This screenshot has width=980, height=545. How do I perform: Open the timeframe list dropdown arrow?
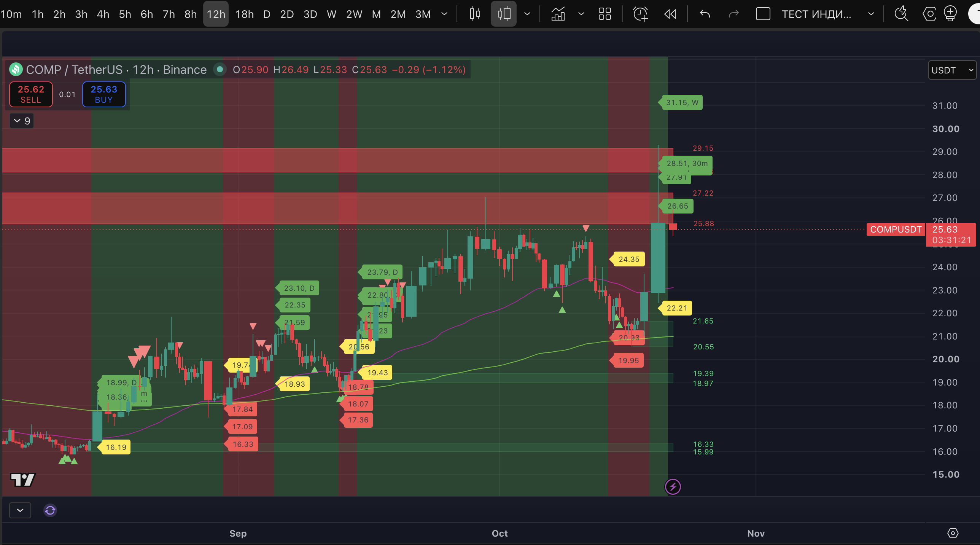tap(444, 14)
